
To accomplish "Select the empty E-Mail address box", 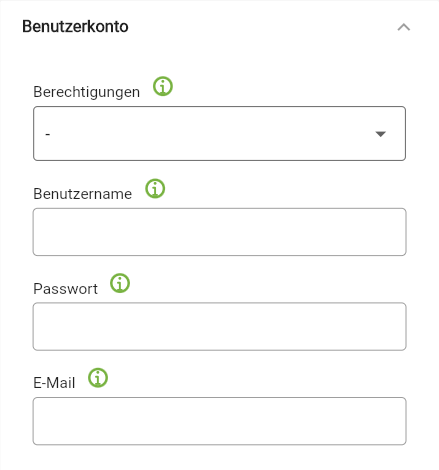I will tap(219, 421).
